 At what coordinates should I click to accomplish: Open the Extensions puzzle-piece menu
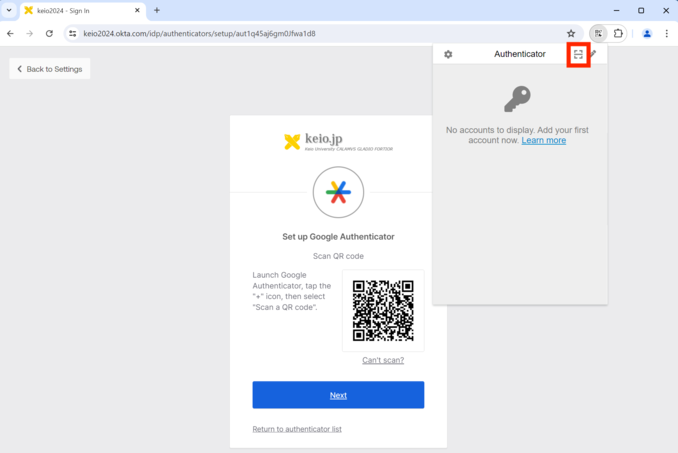click(618, 33)
